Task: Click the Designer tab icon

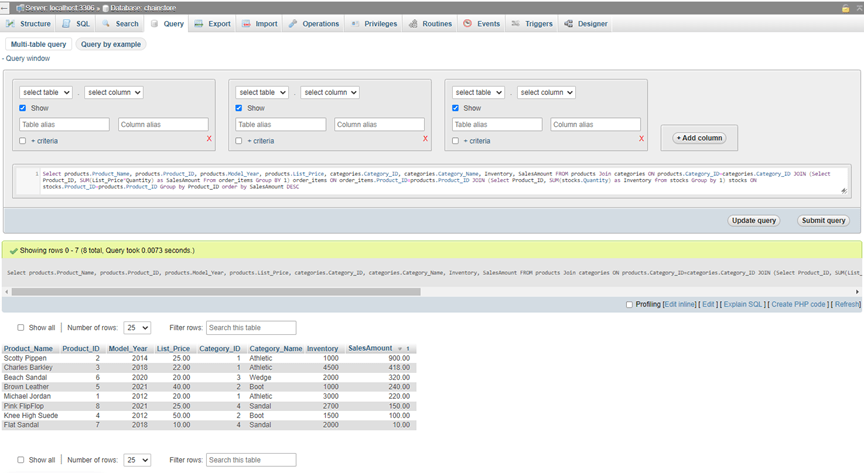Action: click(x=569, y=23)
